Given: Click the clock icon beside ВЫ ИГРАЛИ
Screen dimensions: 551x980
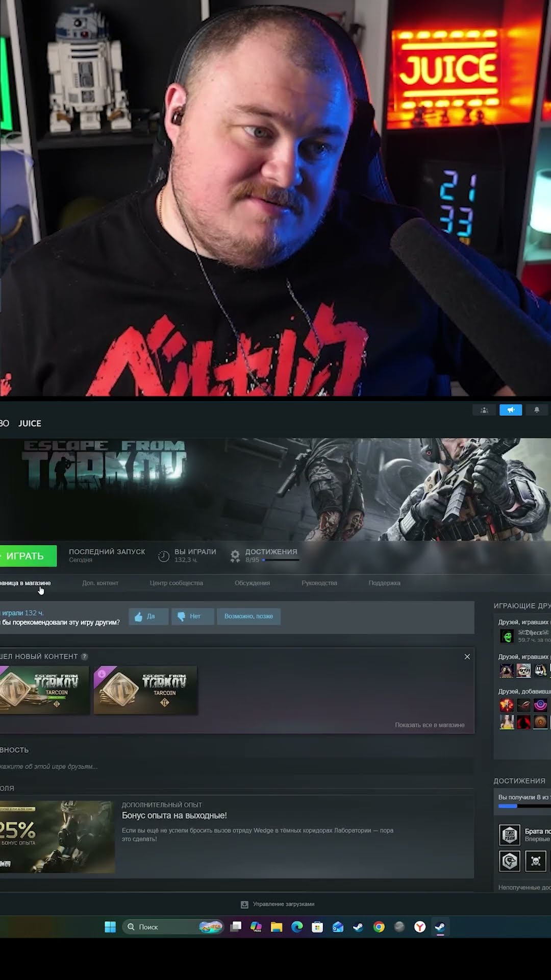Looking at the screenshot, I should (163, 556).
